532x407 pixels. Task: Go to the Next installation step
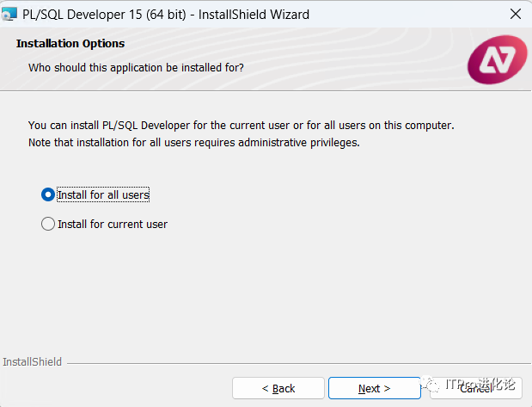point(375,388)
